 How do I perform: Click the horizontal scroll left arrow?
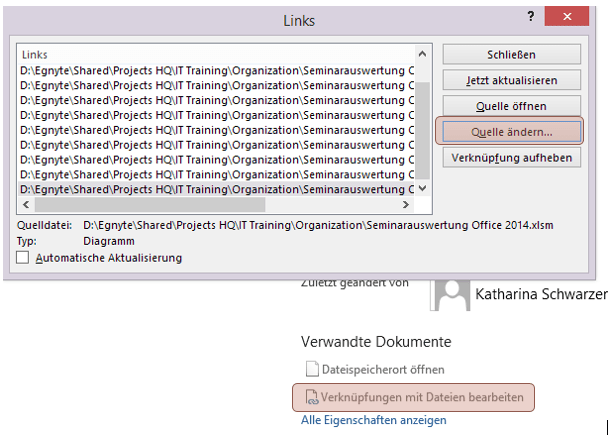pyautogui.click(x=26, y=204)
